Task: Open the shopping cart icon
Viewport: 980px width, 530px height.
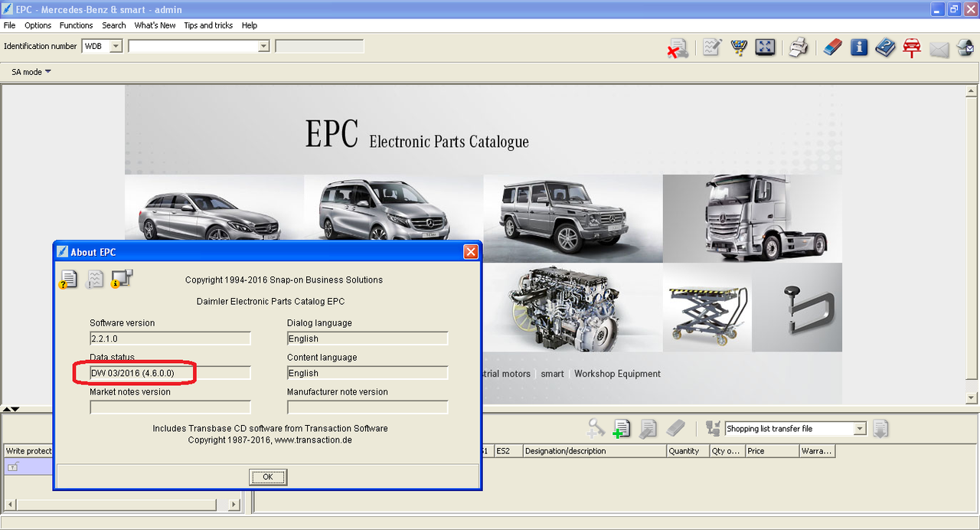Action: tap(739, 47)
